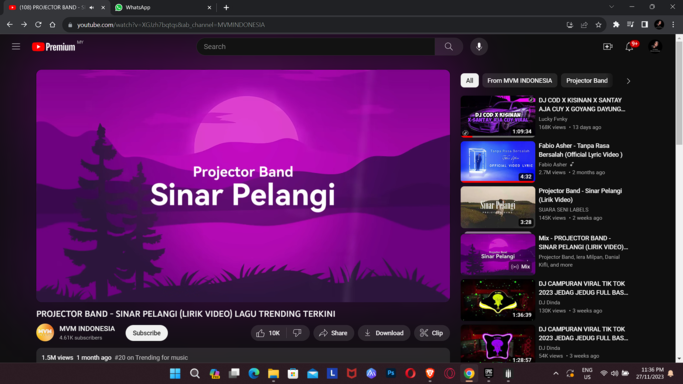
Task: Open the YouTube hamburger guide menu
Action: click(x=16, y=47)
